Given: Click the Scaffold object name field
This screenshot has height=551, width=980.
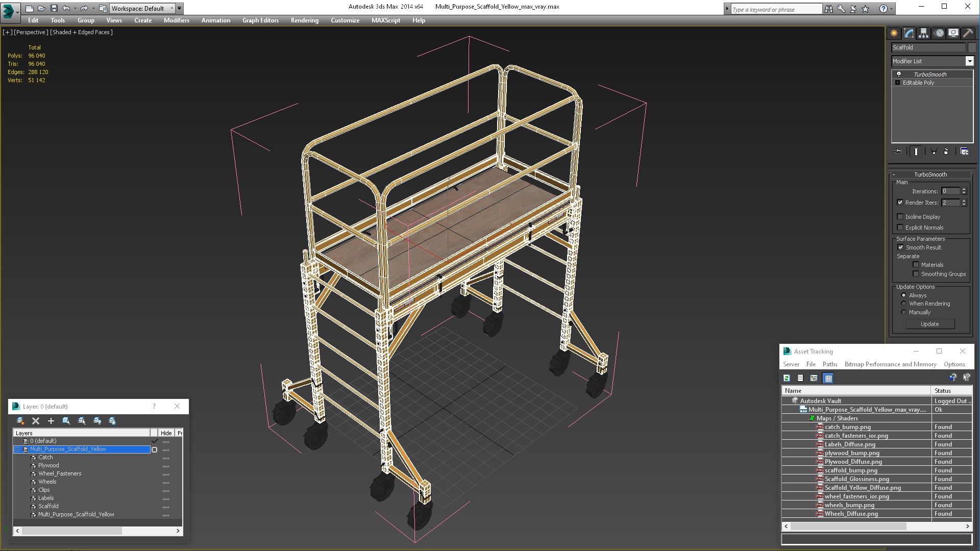Looking at the screenshot, I should coord(928,47).
